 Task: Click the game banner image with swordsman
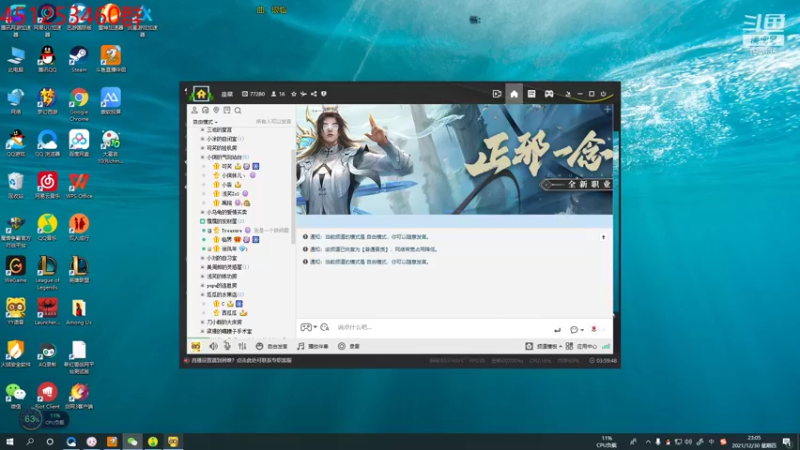click(x=454, y=160)
